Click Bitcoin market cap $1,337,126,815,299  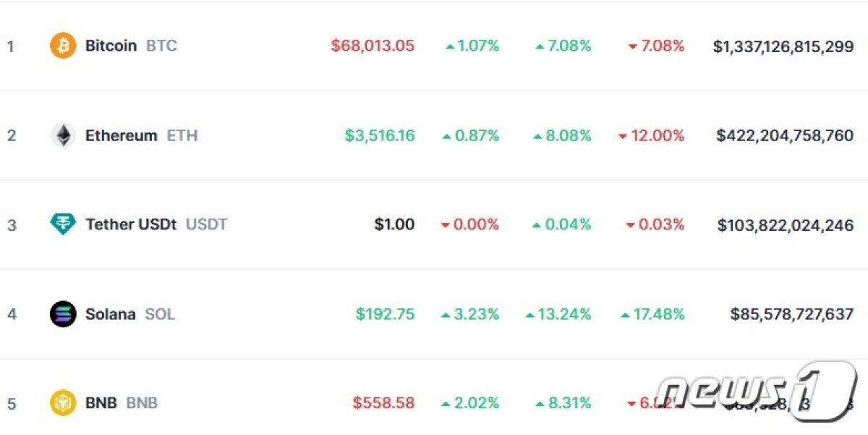783,46
